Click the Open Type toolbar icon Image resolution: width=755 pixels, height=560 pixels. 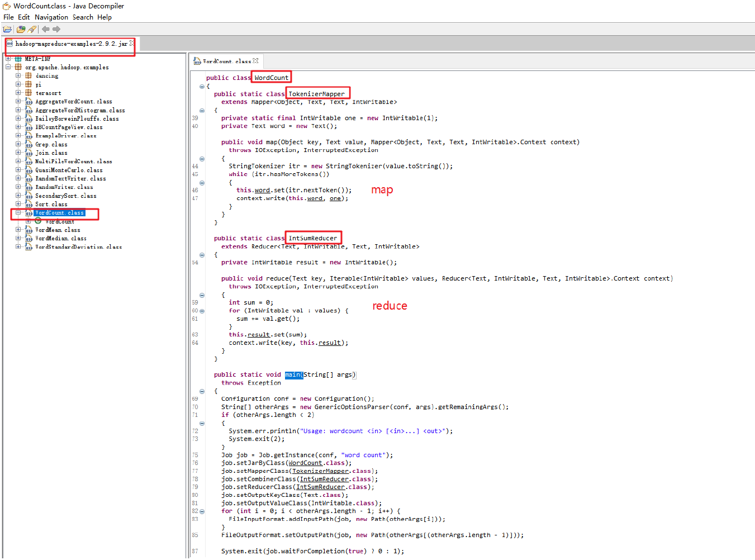[x=21, y=29]
